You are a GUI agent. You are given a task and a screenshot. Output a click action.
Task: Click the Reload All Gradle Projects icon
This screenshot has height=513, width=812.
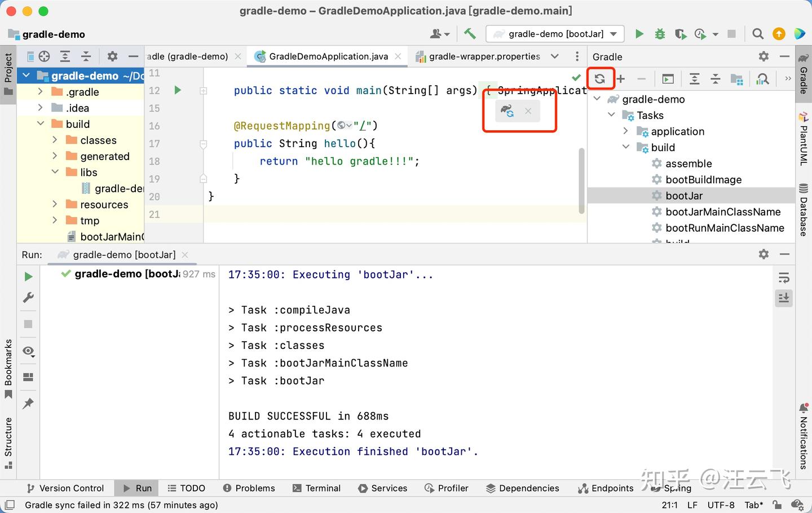[x=600, y=79]
